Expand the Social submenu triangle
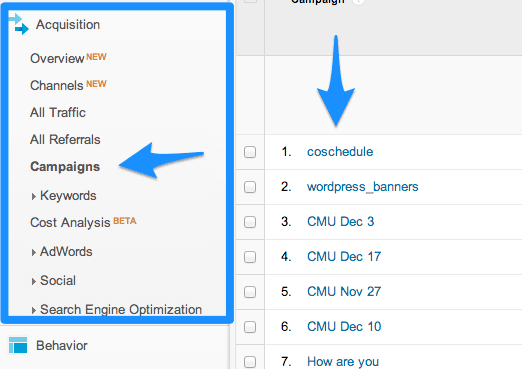 33,281
